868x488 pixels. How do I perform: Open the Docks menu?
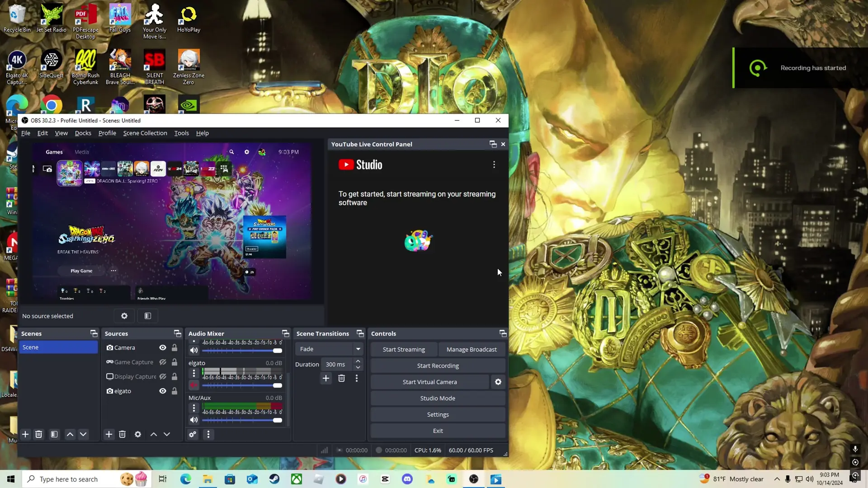coord(83,133)
